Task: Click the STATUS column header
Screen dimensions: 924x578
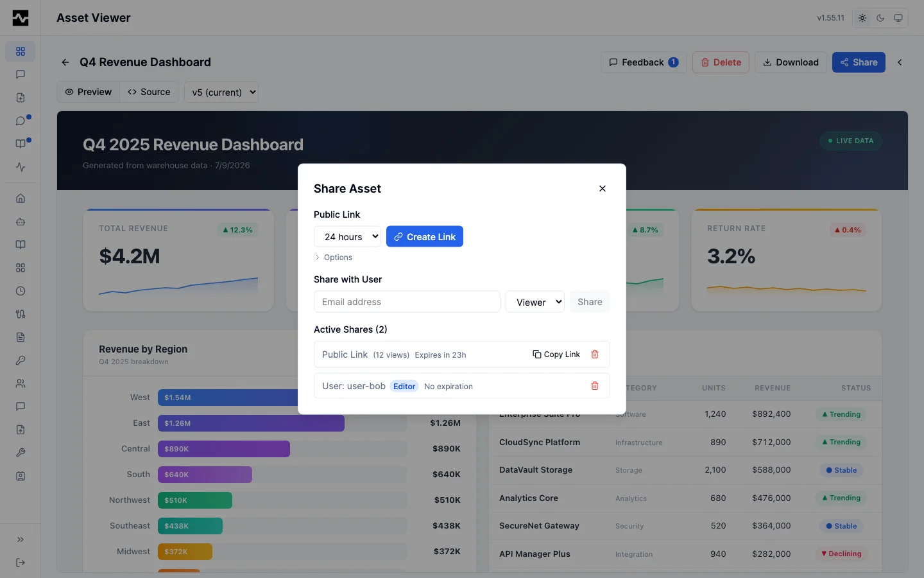Action: tap(856, 388)
